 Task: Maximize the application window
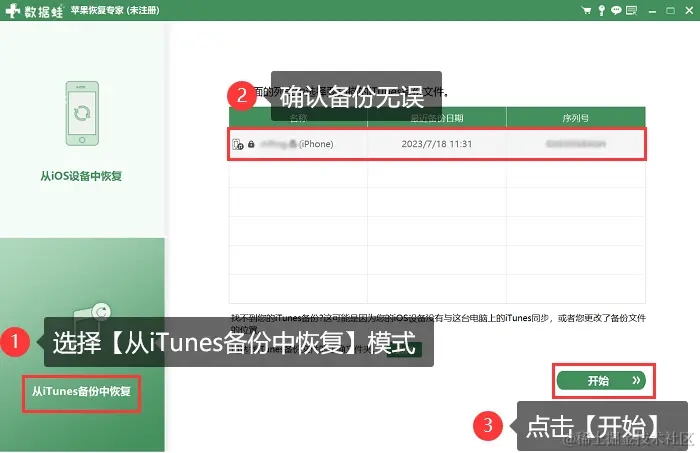(x=671, y=11)
